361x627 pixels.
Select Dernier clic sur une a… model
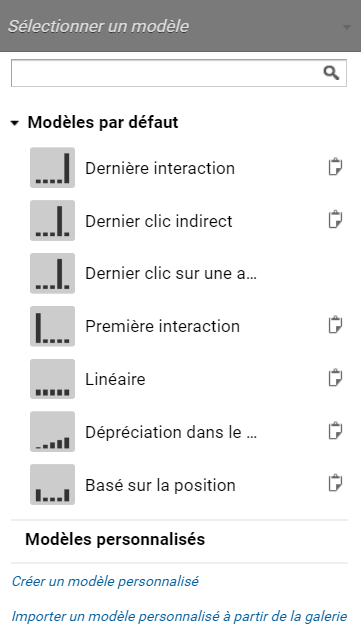click(171, 274)
